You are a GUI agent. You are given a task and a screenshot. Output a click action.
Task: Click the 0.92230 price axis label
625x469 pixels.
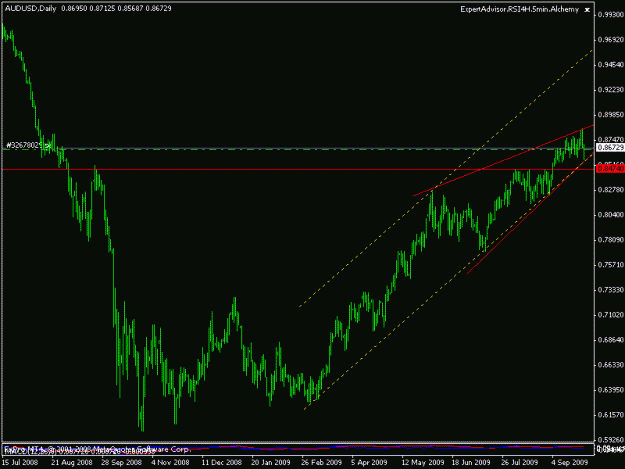click(611, 90)
